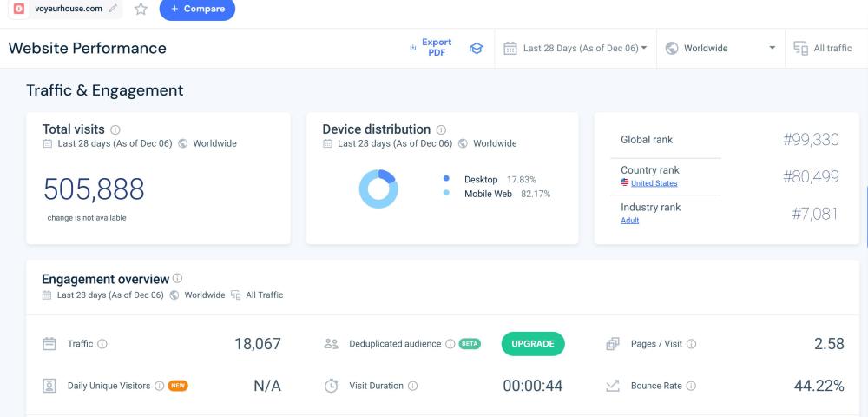Screen dimensions: 868x417
Task: Click info icon next to Total visits
Action: [x=115, y=129]
